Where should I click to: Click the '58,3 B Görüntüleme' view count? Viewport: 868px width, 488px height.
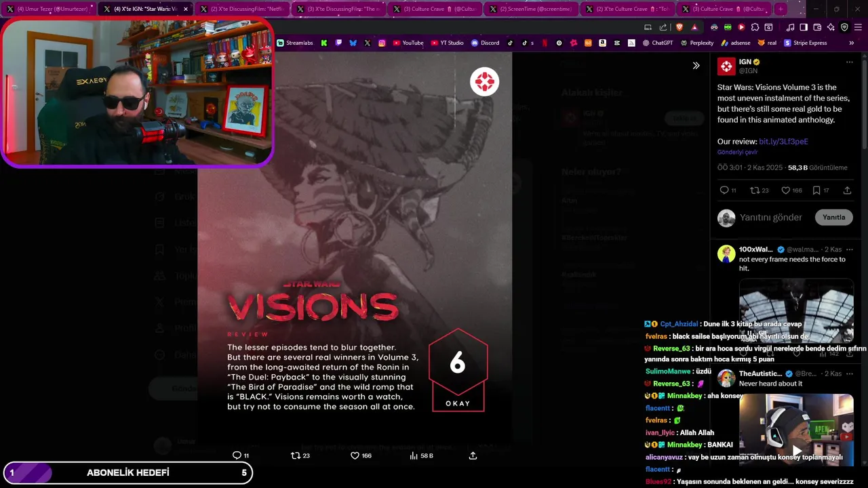817,167
